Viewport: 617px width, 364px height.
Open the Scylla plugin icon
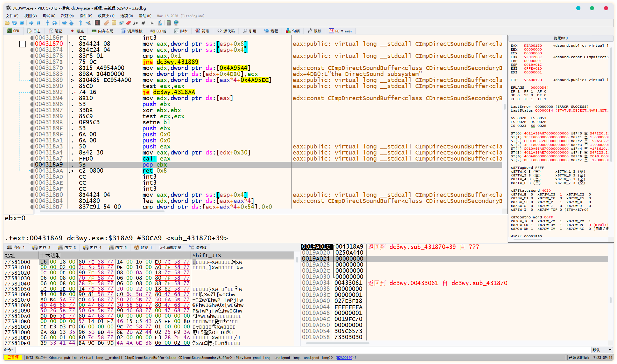click(97, 23)
